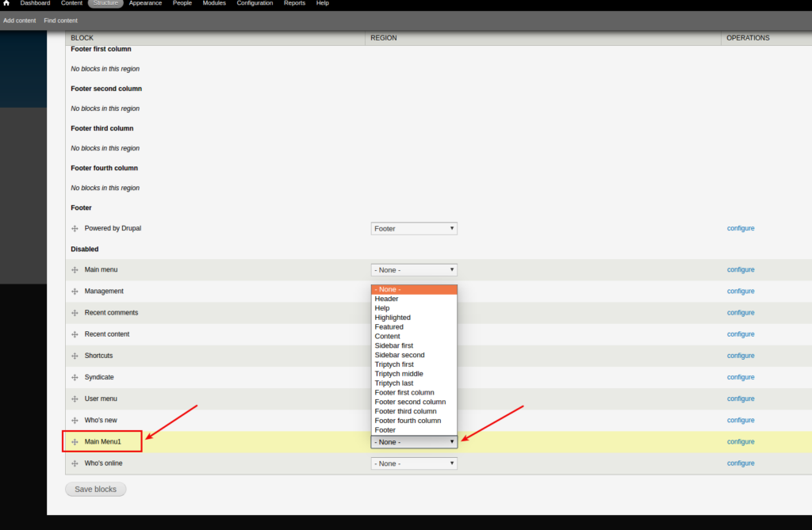Choose 'Footer fourth column' in region list
This screenshot has height=530, width=812.
coord(414,420)
